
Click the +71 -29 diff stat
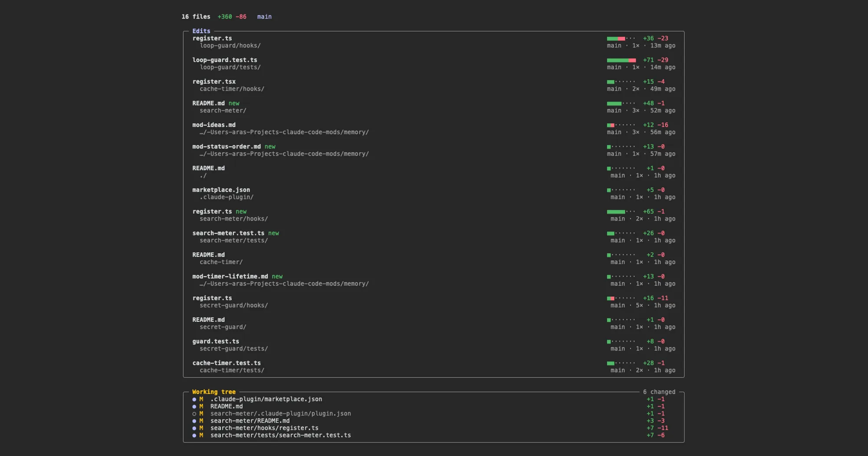click(x=655, y=60)
